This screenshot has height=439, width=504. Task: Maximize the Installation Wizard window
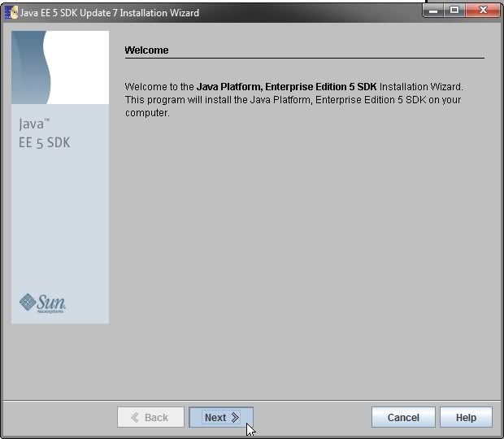coord(454,10)
